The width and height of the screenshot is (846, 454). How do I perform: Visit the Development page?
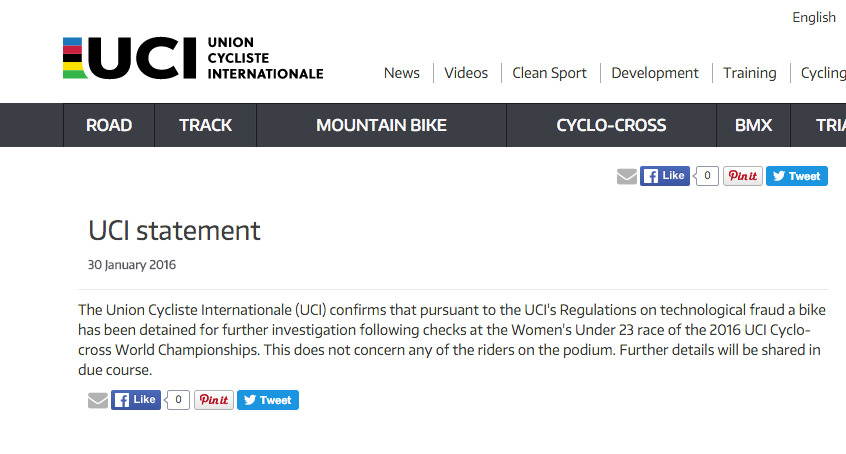[x=655, y=73]
